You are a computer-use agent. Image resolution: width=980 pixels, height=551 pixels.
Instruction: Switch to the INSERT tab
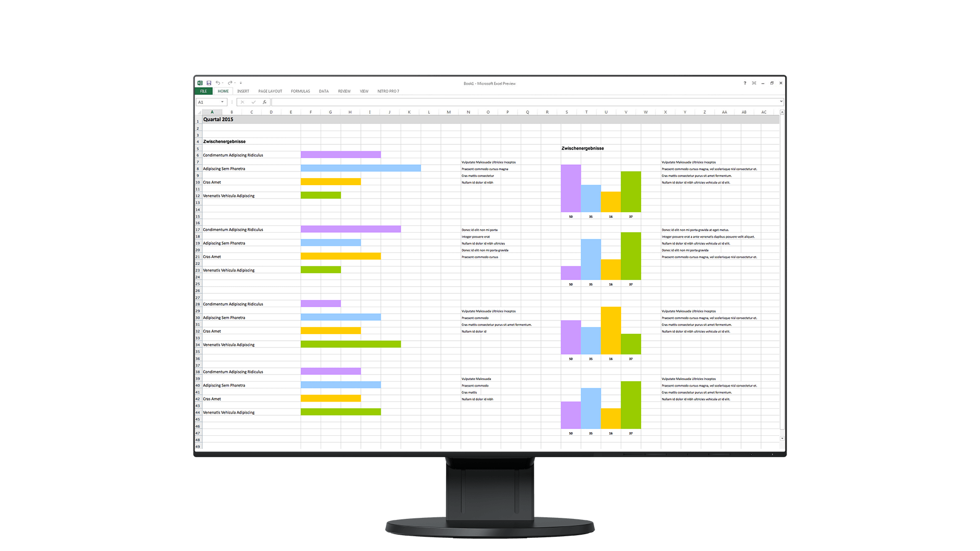[x=243, y=91]
